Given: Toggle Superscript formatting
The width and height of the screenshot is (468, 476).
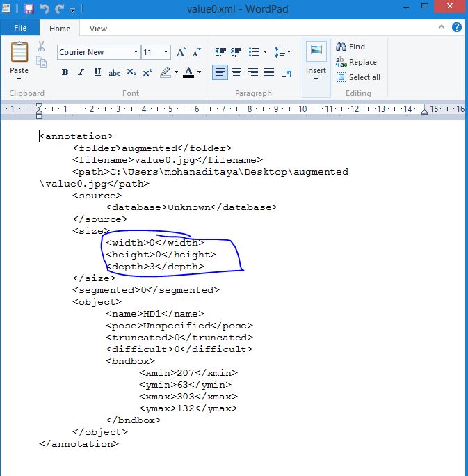Looking at the screenshot, I should 147,72.
